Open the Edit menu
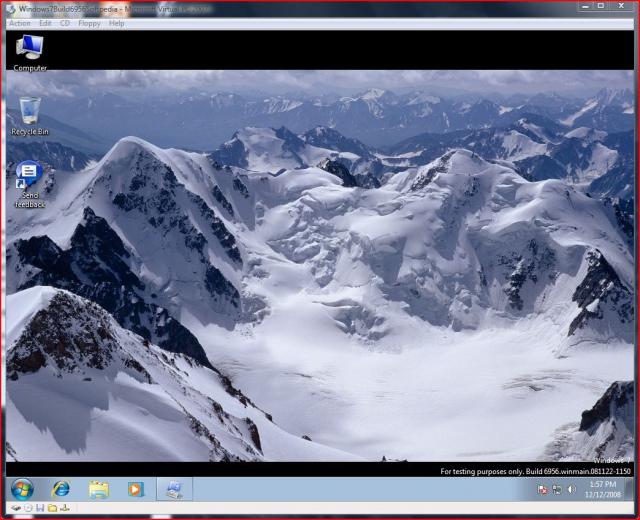The image size is (640, 520). 45,23
